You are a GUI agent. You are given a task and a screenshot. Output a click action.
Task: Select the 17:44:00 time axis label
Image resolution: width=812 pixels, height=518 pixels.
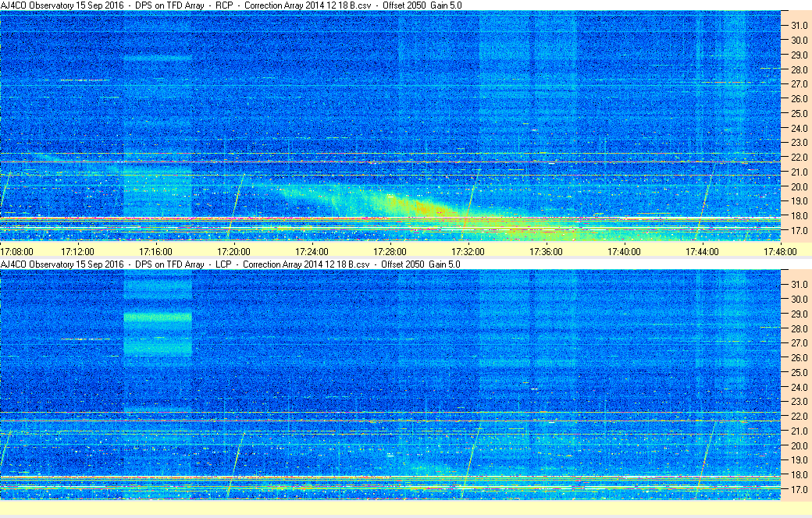click(702, 252)
